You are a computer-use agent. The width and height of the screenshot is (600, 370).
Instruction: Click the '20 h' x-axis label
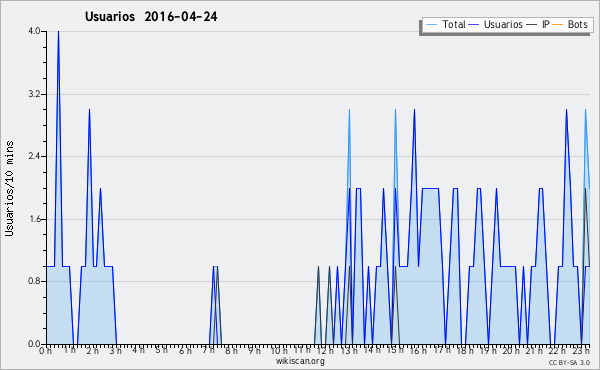tap(511, 350)
